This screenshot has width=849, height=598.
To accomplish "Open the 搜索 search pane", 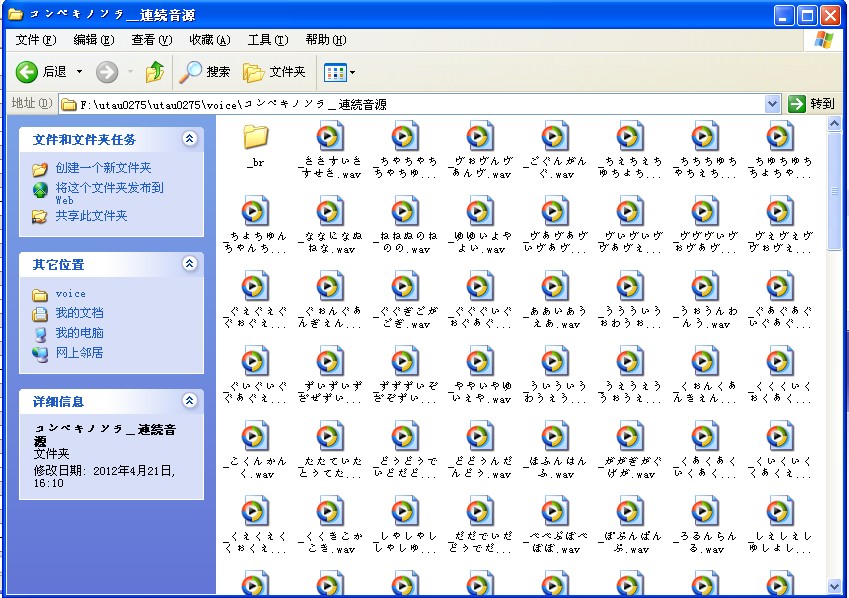I will (x=205, y=72).
